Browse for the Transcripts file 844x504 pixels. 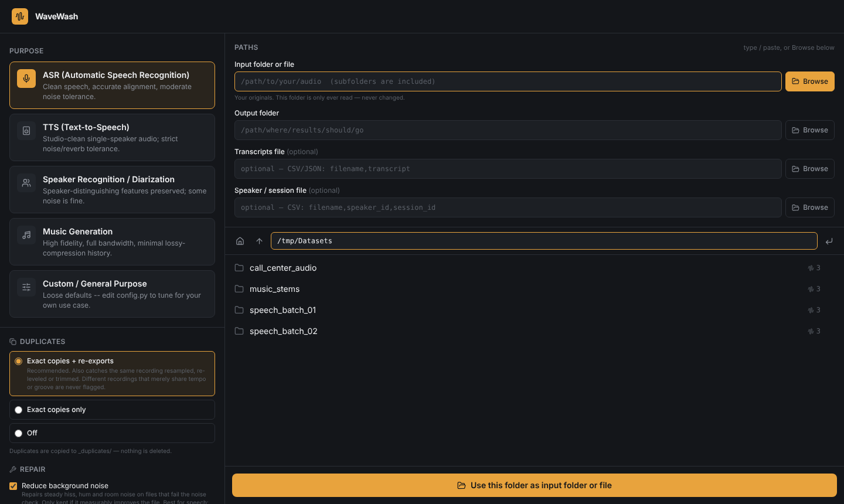click(810, 169)
